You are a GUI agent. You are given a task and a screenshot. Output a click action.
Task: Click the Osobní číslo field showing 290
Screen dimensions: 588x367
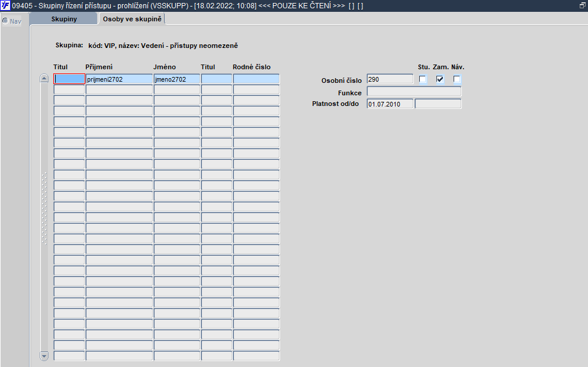[390, 79]
